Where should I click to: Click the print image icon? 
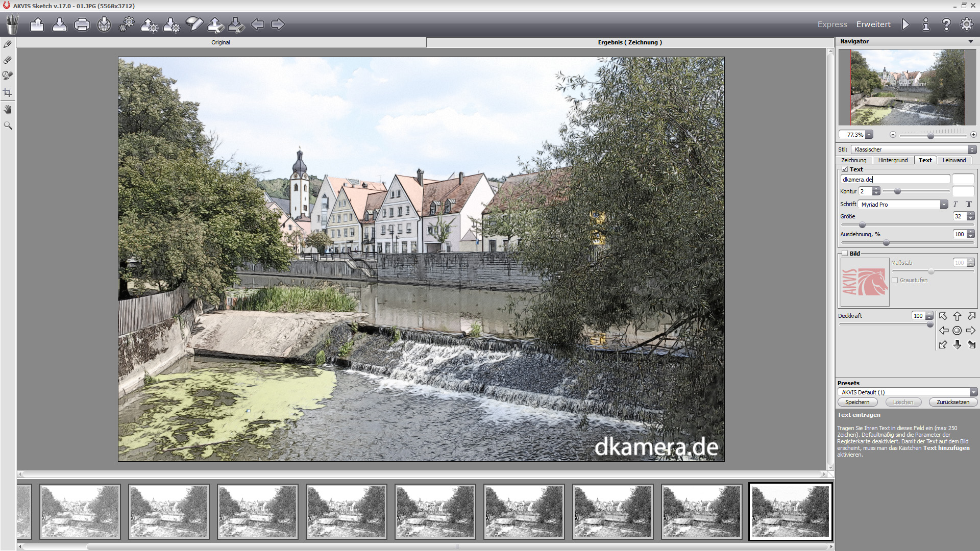(x=82, y=24)
